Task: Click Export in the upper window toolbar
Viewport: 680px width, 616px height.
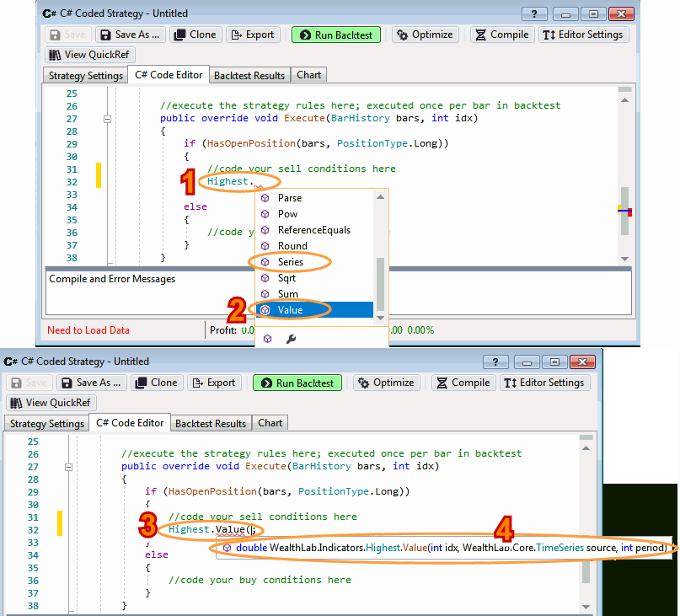Action: click(x=251, y=35)
